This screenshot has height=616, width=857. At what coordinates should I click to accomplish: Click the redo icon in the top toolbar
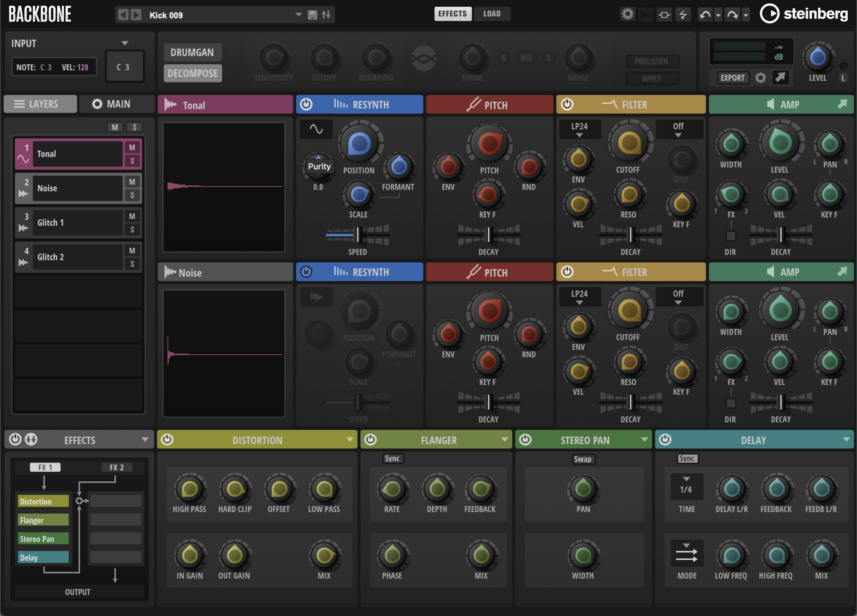(x=733, y=14)
